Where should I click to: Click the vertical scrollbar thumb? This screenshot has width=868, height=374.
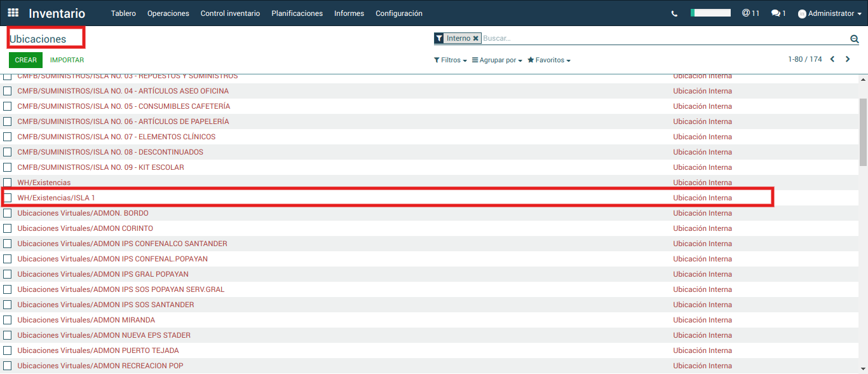point(863,130)
